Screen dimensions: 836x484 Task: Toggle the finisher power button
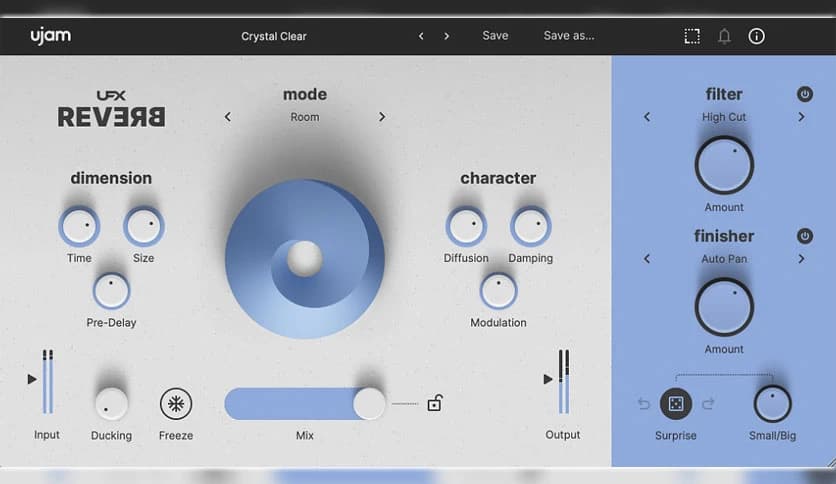(x=805, y=236)
